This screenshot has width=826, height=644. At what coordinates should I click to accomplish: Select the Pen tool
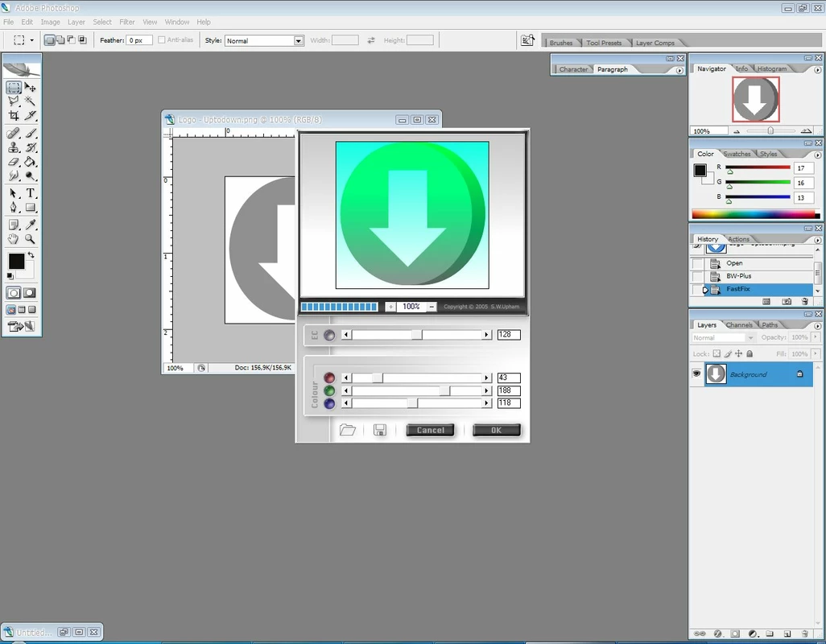click(x=14, y=208)
